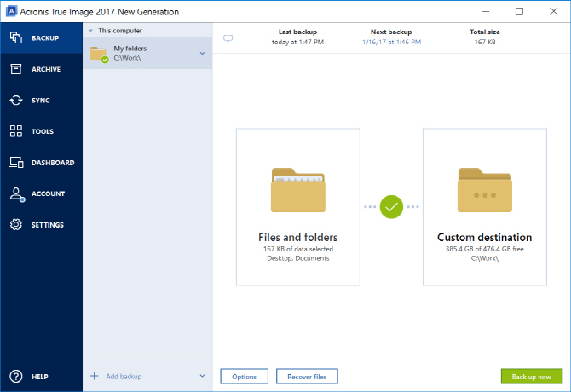Click the green backup status checkmark
The width and height of the screenshot is (571, 392).
(x=391, y=207)
